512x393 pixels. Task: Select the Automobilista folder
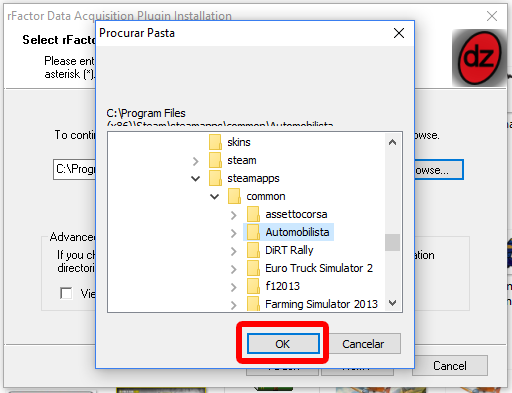297,232
